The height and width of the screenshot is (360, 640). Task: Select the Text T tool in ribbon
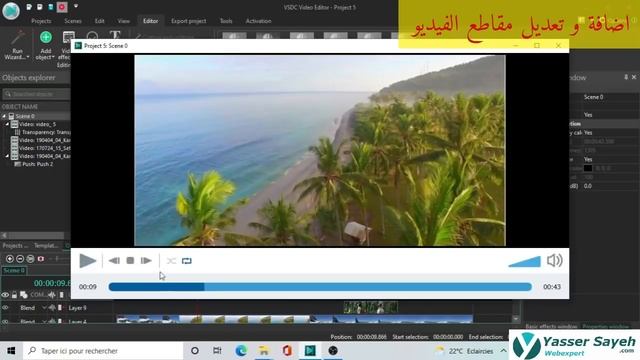[x=115, y=36]
